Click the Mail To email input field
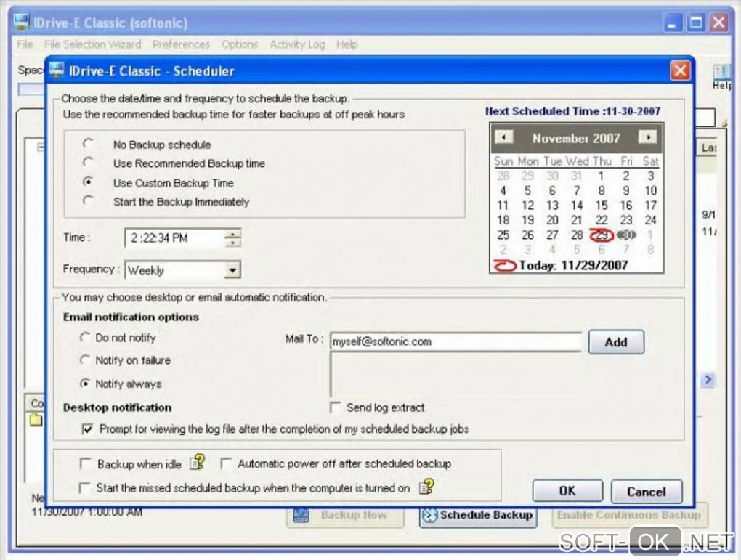The image size is (741, 560). [x=455, y=341]
